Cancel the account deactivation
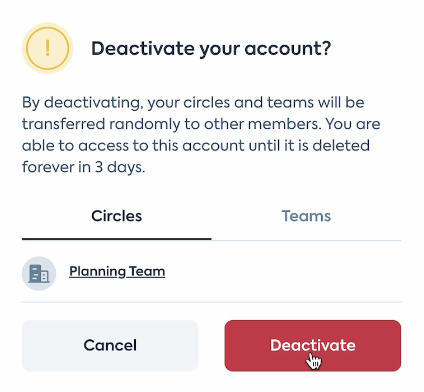Viewport: 424px width, 392px height. [x=110, y=346]
